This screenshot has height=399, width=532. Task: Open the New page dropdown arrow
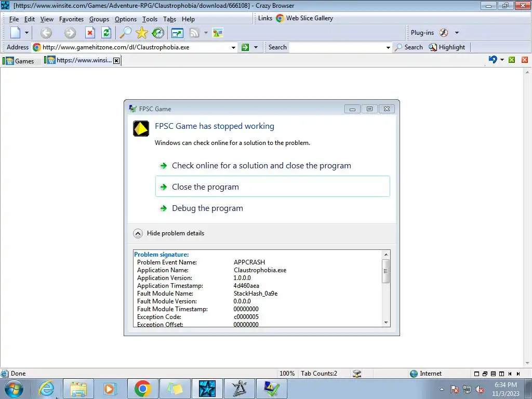pyautogui.click(x=26, y=33)
